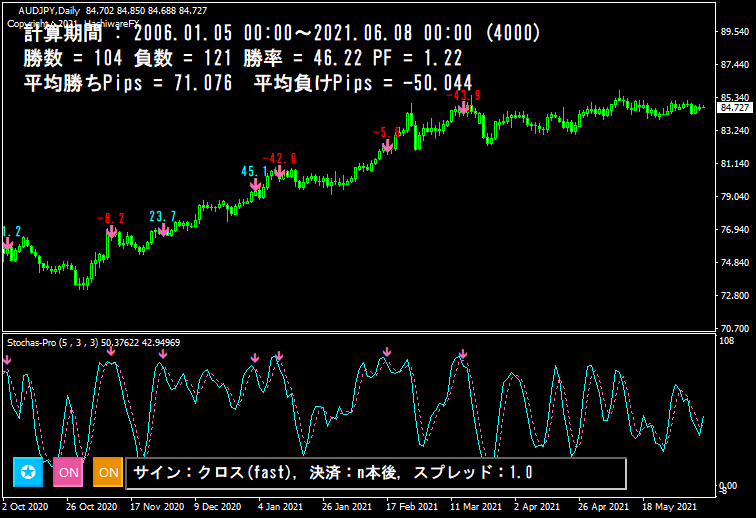Toggle the orange ON button
This screenshot has width=756, height=518.
[x=108, y=471]
